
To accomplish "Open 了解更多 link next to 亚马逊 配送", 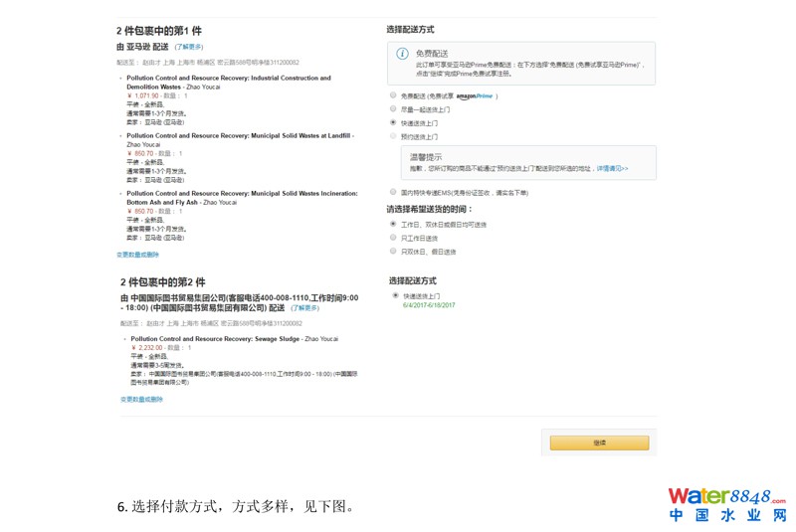I will [x=188, y=47].
